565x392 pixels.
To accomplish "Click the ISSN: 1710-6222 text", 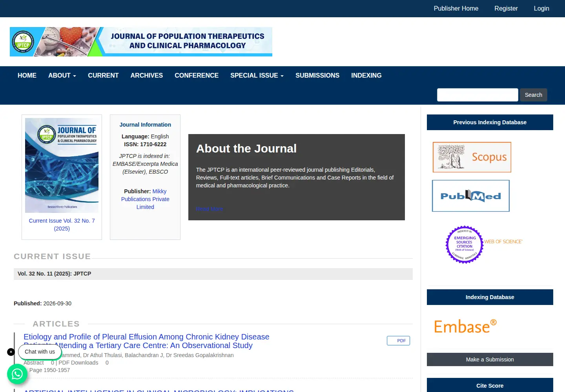I will [x=145, y=144].
